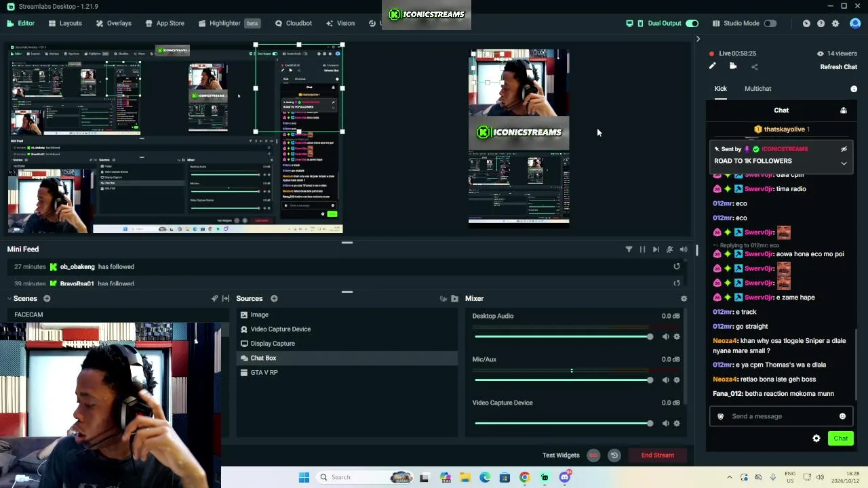Viewport: 868px width, 488px height.
Task: Open the chat info icon
Action: point(854,89)
